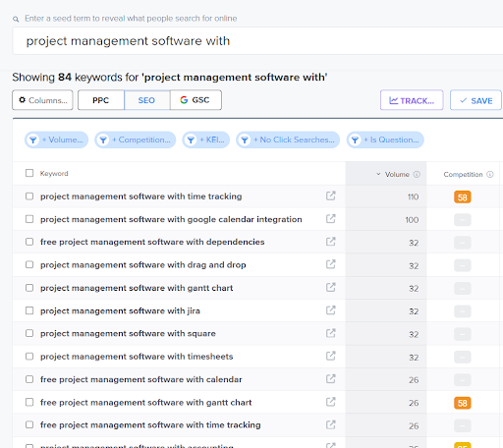
Task: Open external link for 'free ... with calendar' row
Action: click(x=331, y=379)
